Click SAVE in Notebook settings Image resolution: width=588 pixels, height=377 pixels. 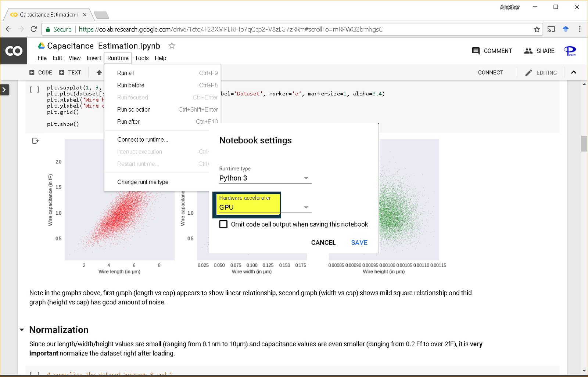(x=359, y=243)
